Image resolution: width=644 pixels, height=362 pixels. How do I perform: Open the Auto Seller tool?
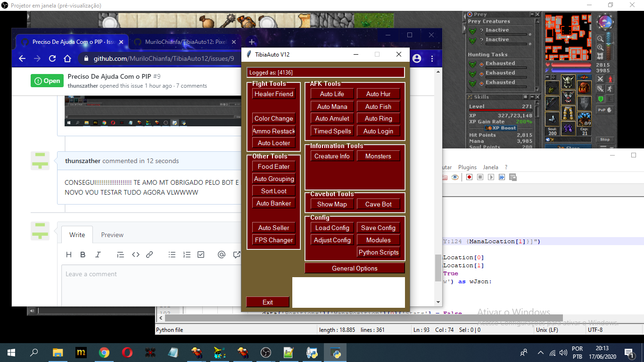pyautogui.click(x=274, y=228)
